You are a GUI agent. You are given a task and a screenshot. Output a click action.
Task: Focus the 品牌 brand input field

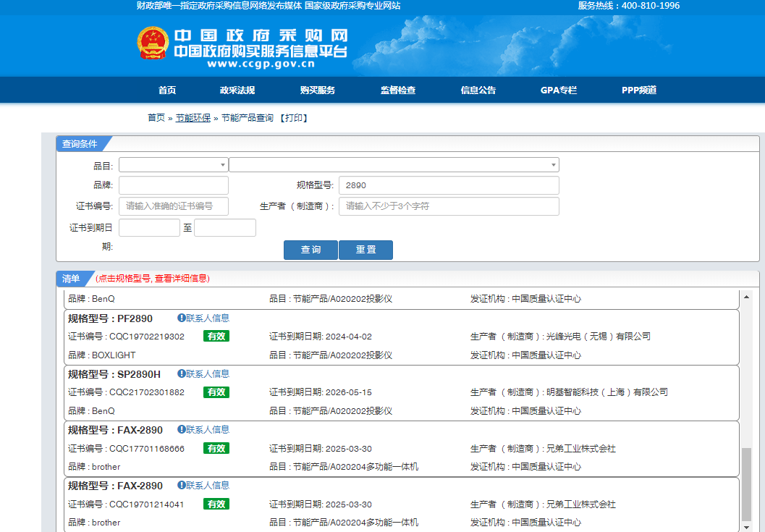coord(174,185)
